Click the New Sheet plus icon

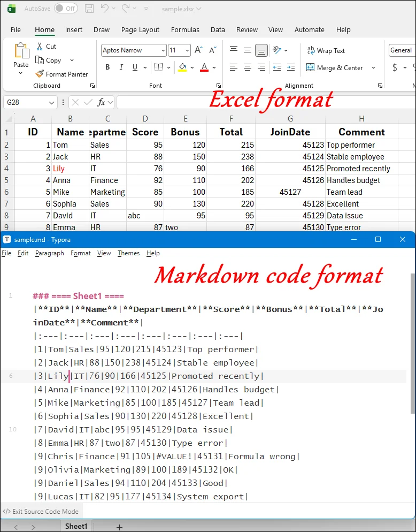coord(119,527)
